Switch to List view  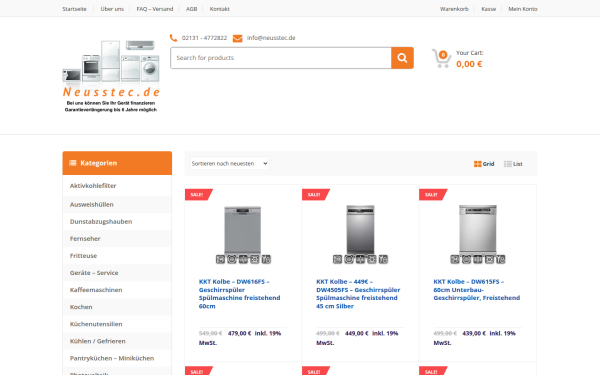(513, 164)
